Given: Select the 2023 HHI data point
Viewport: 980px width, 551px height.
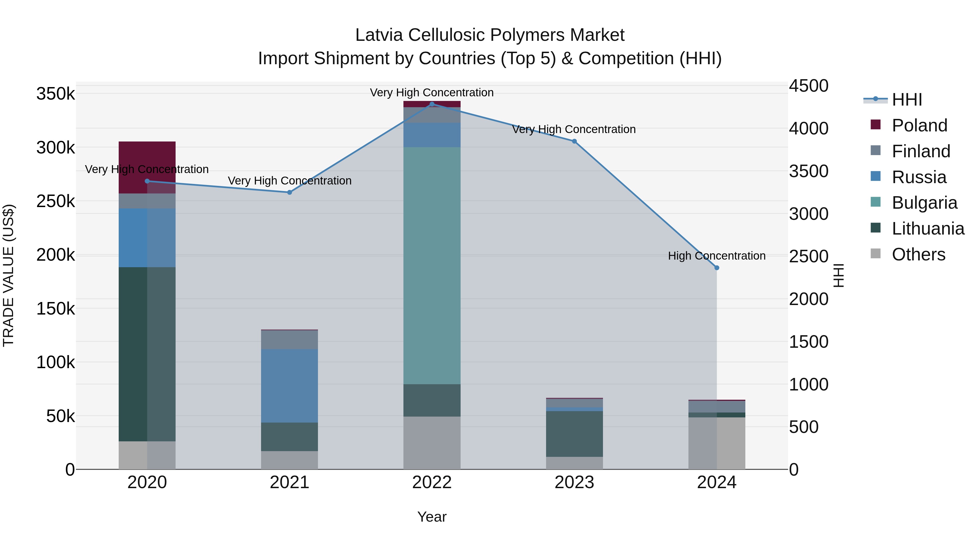Looking at the screenshot, I should (x=574, y=141).
